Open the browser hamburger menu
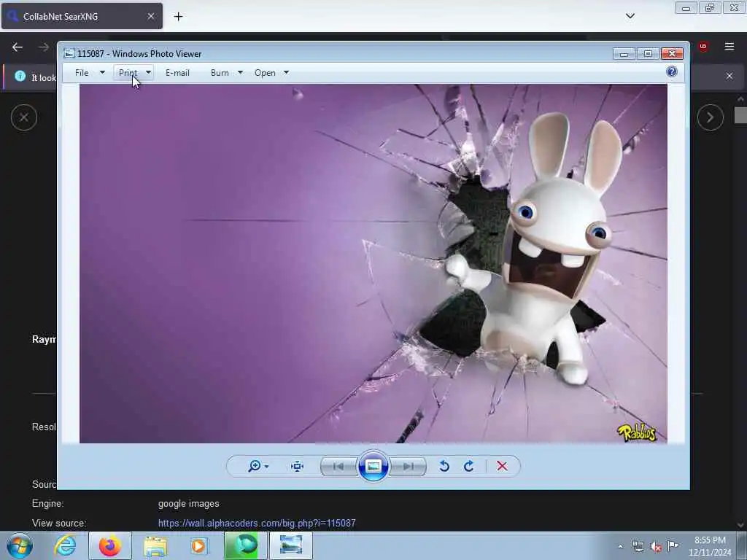Screen dimensions: 747x560 729,47
